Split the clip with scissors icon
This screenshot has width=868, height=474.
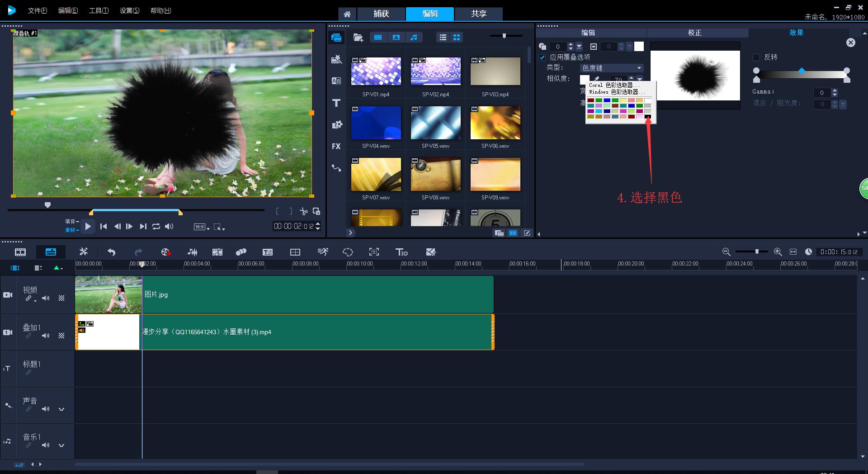click(x=303, y=211)
